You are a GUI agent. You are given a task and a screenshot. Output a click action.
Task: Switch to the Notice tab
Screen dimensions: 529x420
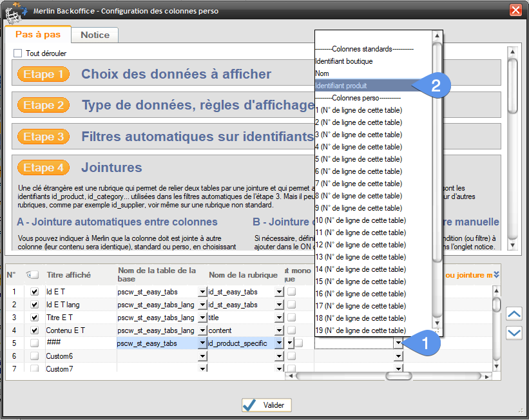[x=94, y=35]
